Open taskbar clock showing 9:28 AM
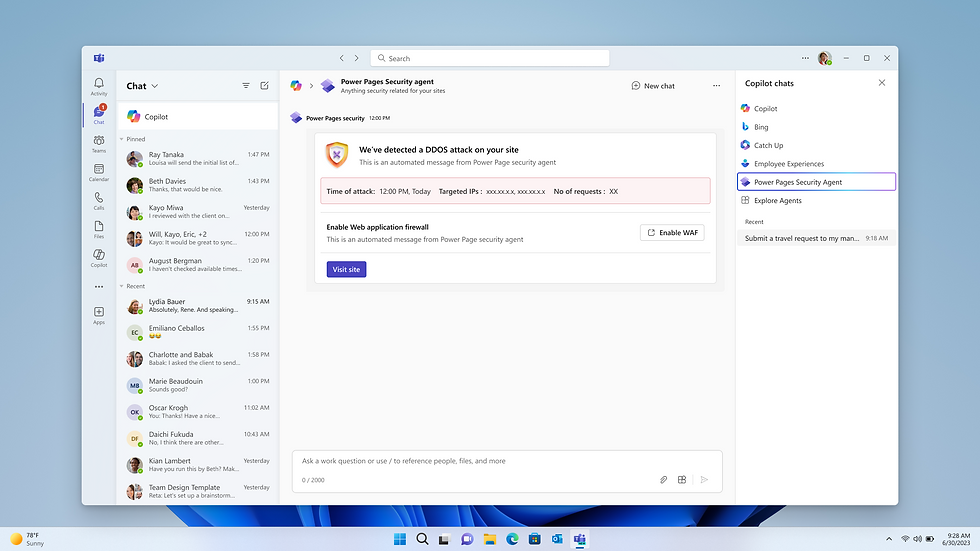Image resolution: width=980 pixels, height=551 pixels. (957, 539)
